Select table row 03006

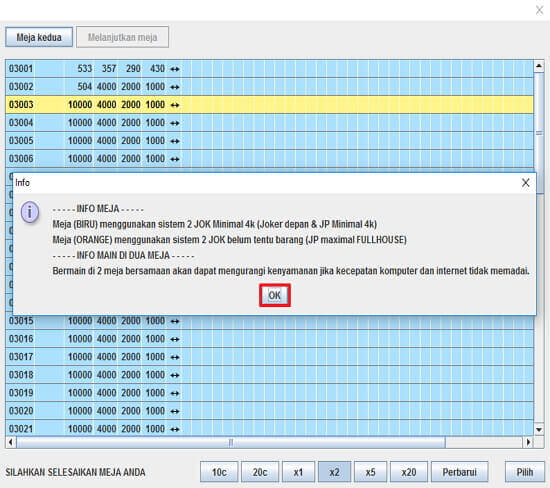269,159
